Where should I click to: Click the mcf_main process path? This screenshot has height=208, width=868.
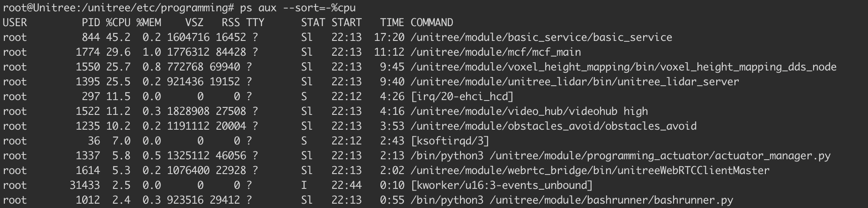pyautogui.click(x=496, y=52)
